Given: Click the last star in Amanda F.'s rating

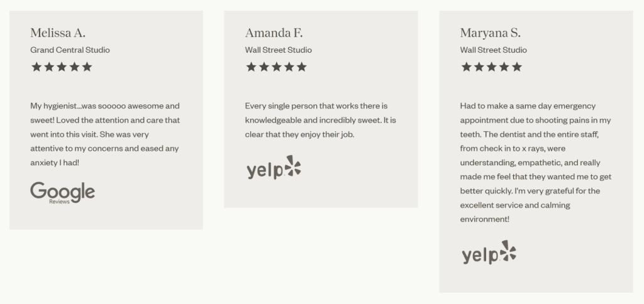Looking at the screenshot, I should [x=302, y=67].
